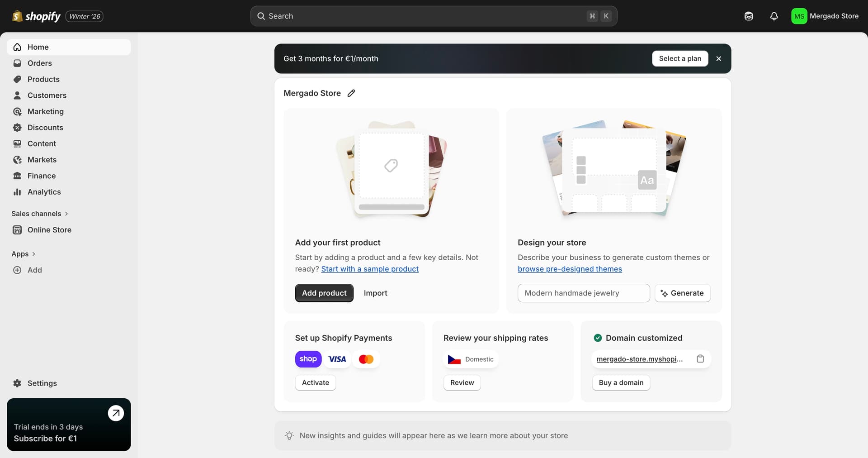Open the Analytics page from sidebar

[44, 192]
